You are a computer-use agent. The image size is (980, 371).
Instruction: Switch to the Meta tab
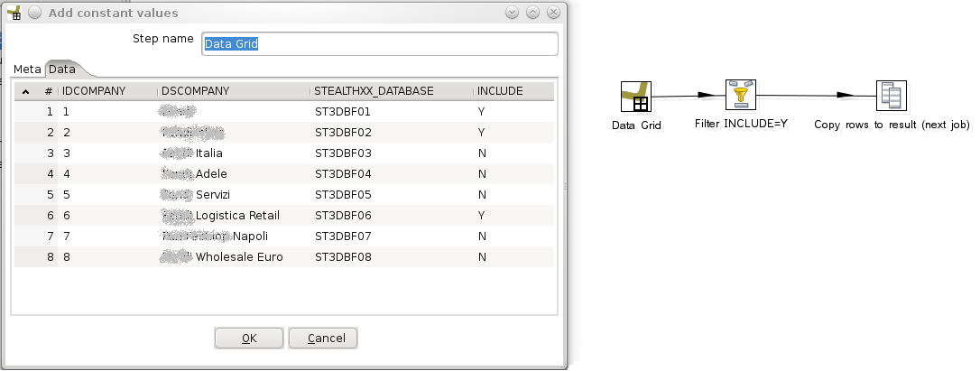[x=27, y=69]
